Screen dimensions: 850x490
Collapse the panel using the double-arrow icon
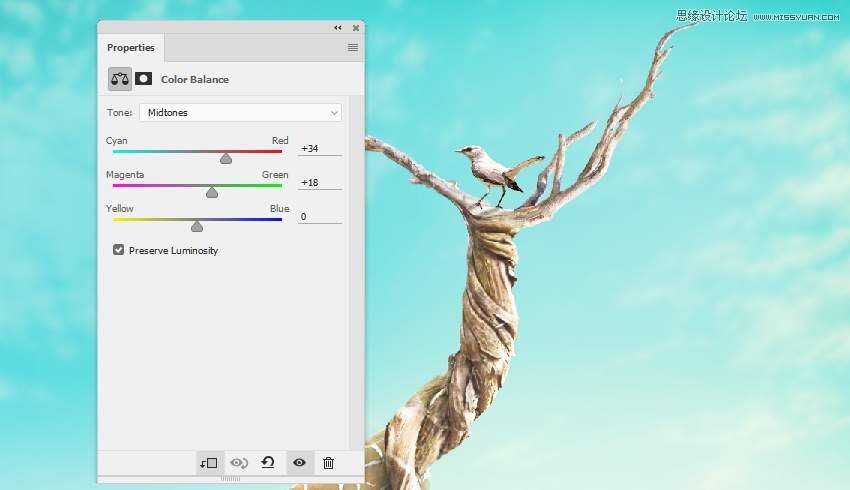[x=337, y=28]
